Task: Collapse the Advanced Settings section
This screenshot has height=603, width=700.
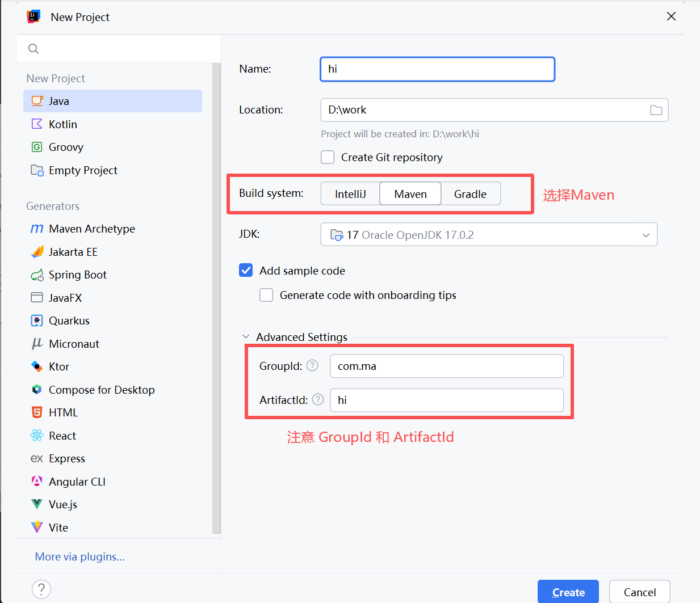Action: pyautogui.click(x=246, y=336)
